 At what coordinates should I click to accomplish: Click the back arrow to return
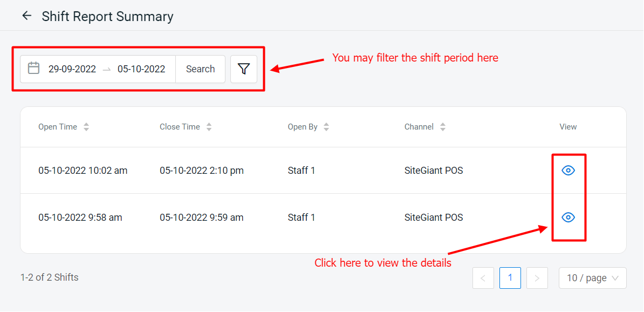point(26,15)
